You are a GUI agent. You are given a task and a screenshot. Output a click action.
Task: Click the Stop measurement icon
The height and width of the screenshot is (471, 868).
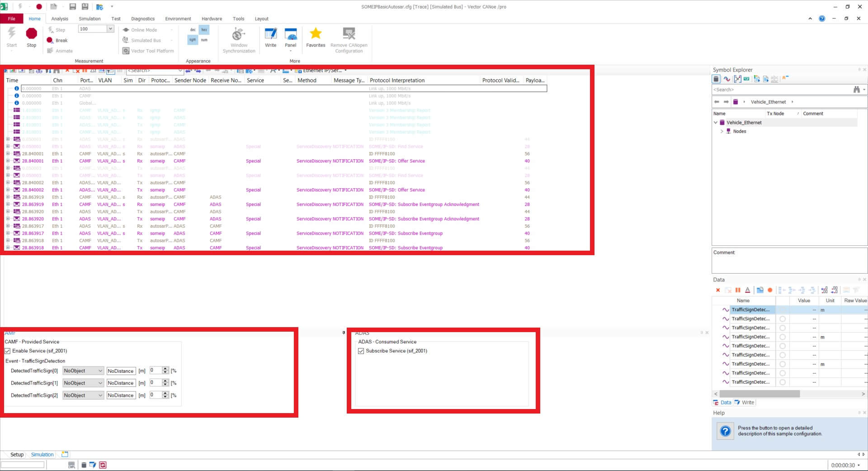coord(31,34)
